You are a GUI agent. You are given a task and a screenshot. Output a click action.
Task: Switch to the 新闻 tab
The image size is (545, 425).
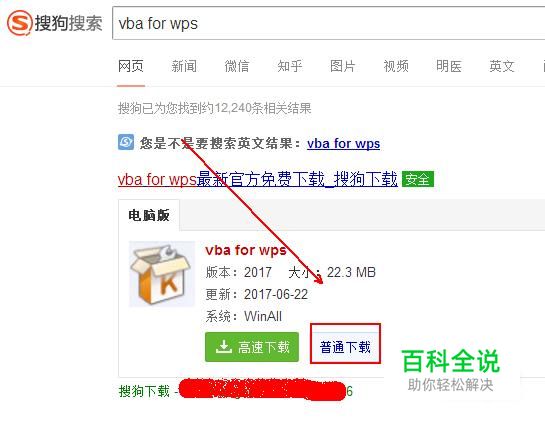(184, 66)
